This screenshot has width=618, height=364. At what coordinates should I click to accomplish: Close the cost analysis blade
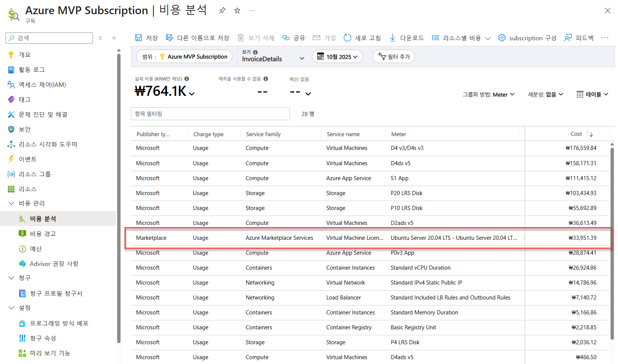[608, 11]
